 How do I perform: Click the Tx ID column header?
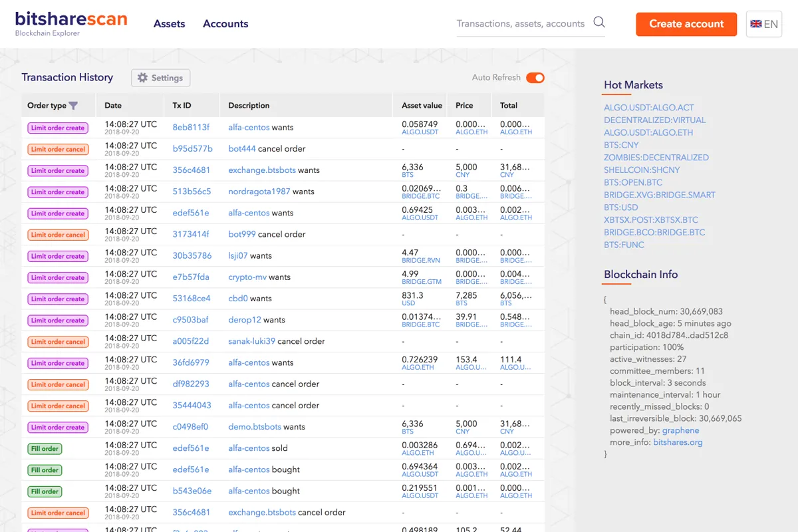point(182,106)
